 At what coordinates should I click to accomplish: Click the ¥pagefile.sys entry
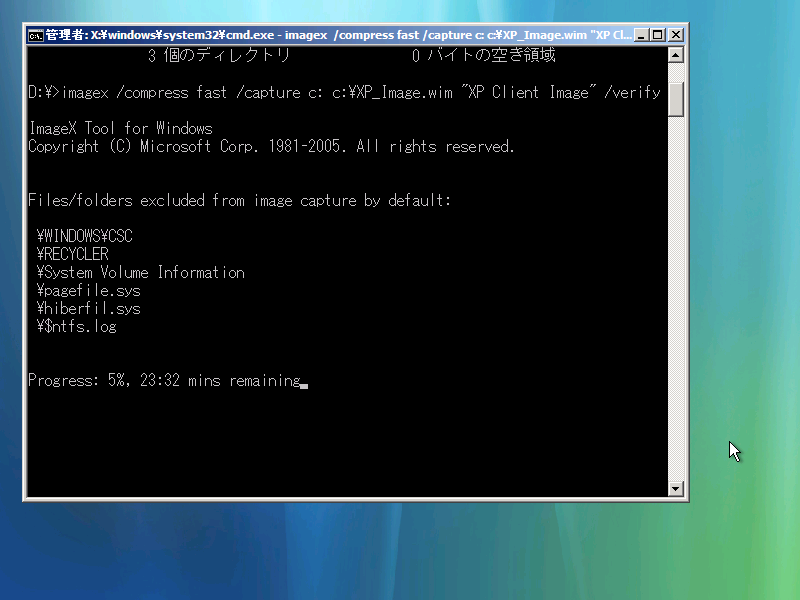point(88,291)
